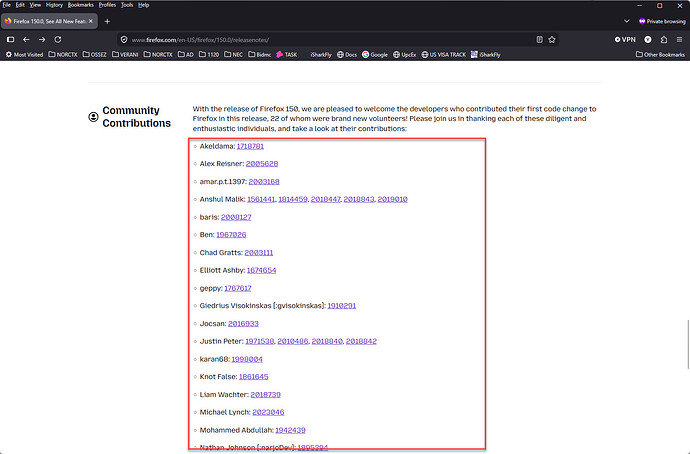Open the Docs bookmark
Image resolution: width=690 pixels, height=454 pixels.
(347, 55)
